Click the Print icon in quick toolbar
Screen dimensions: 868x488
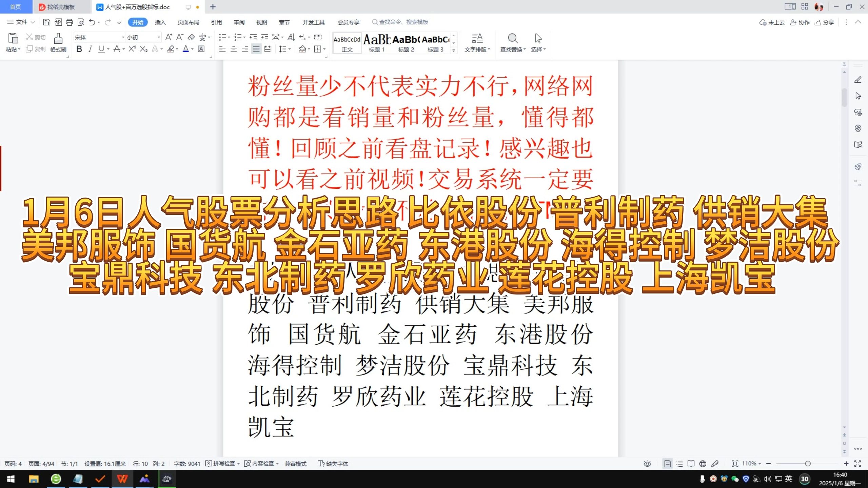[70, 22]
